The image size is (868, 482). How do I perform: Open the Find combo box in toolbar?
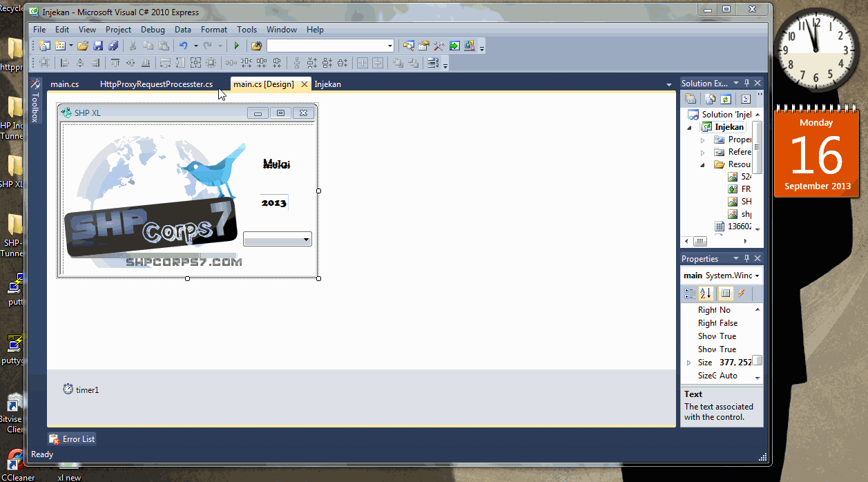[x=331, y=46]
